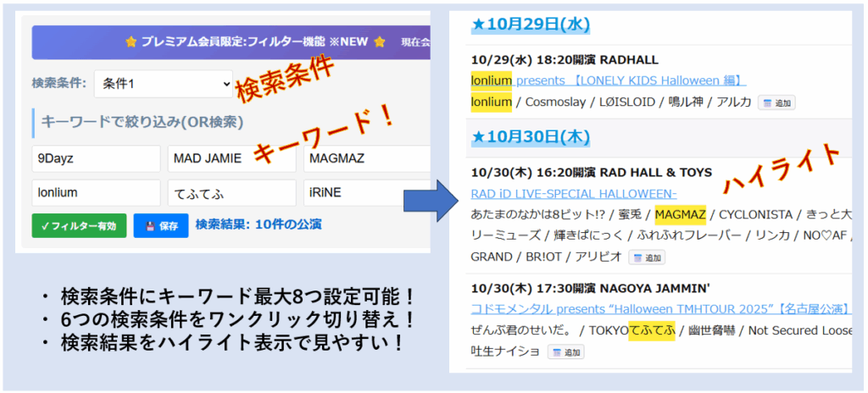Select the MAD JAMIE keyword field
Image resolution: width=868 pixels, height=393 pixels.
click(231, 158)
